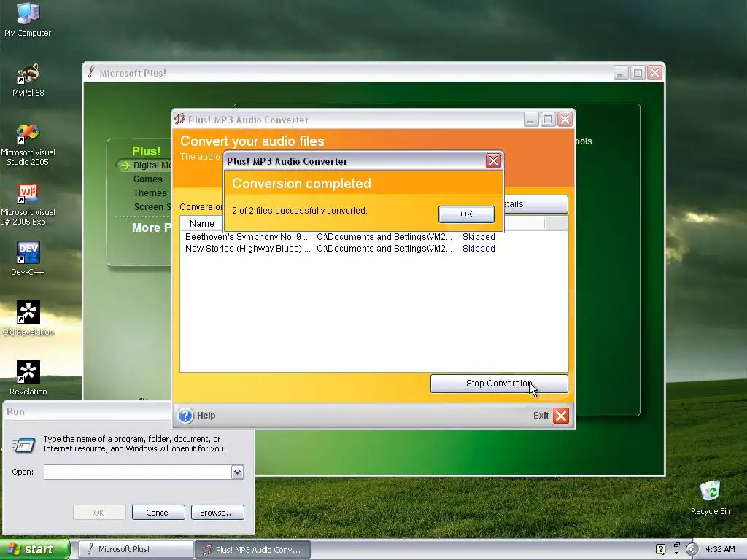Screen dimensions: 747x560
Task: Click the Help icon in MP3 Audio Converter
Action: pos(185,415)
